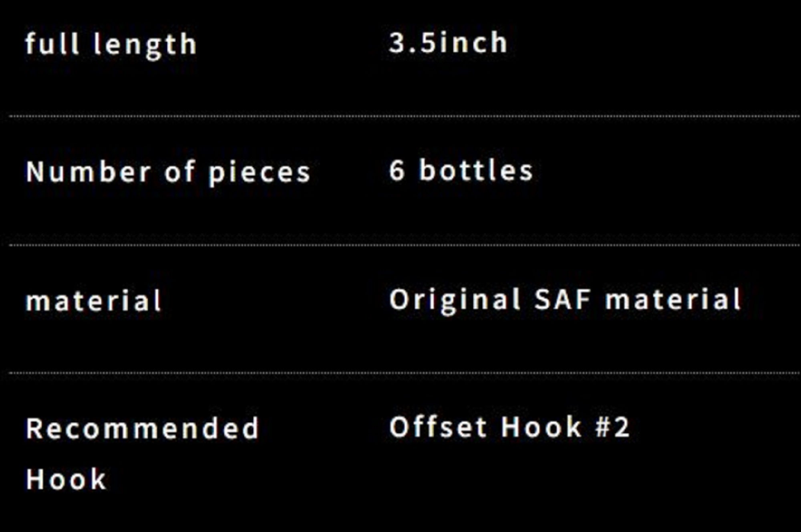The image size is (801, 532).
Task: Click the word "Original"
Action: click(455, 300)
